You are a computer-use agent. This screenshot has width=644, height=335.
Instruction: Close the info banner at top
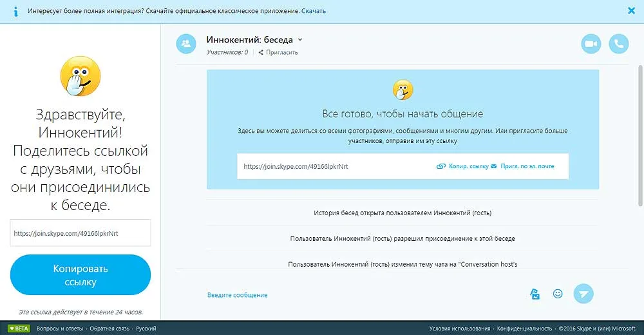pyautogui.click(x=631, y=11)
